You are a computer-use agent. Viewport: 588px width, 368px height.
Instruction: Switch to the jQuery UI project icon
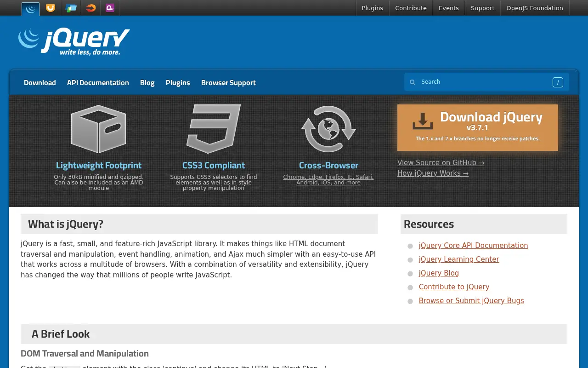[51, 8]
